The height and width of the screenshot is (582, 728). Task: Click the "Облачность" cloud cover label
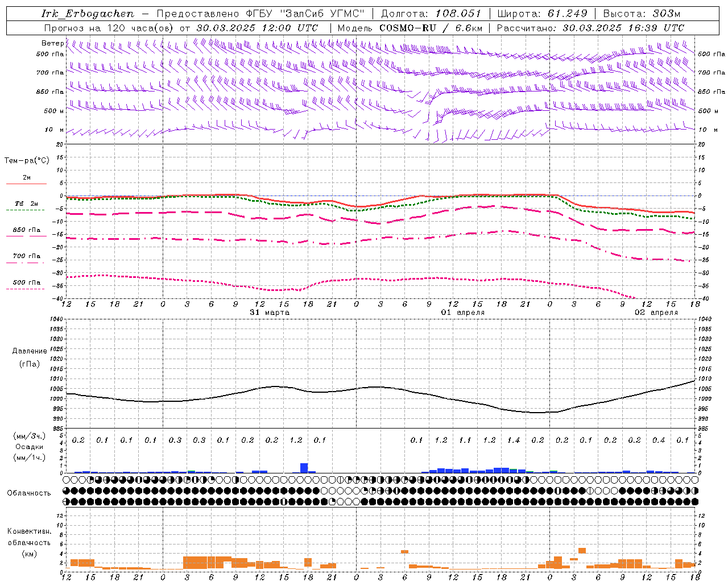[x=29, y=493]
